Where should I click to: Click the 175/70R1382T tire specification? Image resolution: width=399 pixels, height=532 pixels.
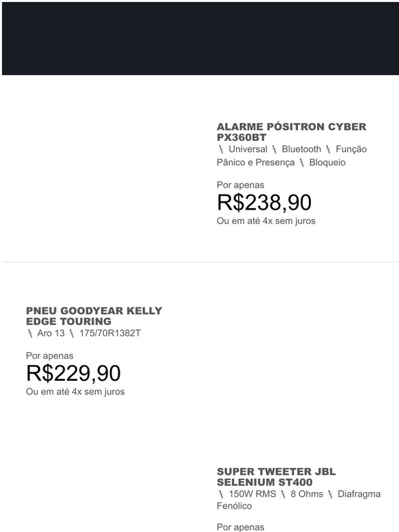click(x=109, y=333)
